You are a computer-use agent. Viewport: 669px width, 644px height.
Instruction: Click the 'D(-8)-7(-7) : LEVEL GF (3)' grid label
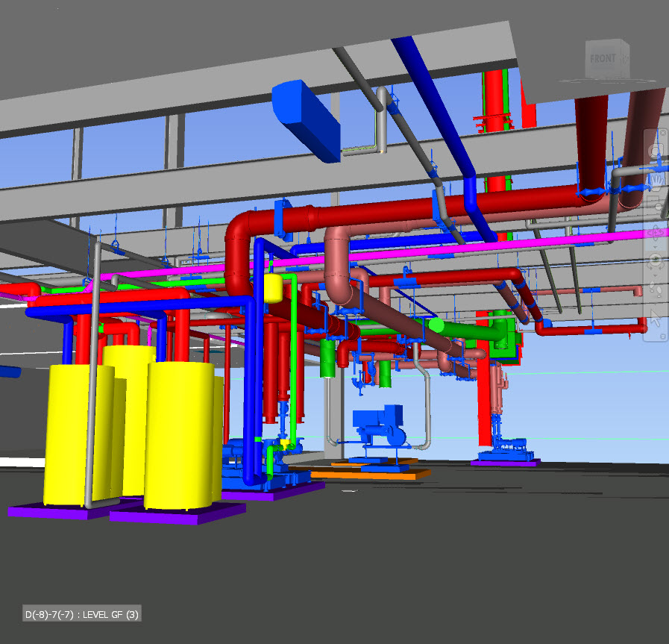[x=82, y=614]
